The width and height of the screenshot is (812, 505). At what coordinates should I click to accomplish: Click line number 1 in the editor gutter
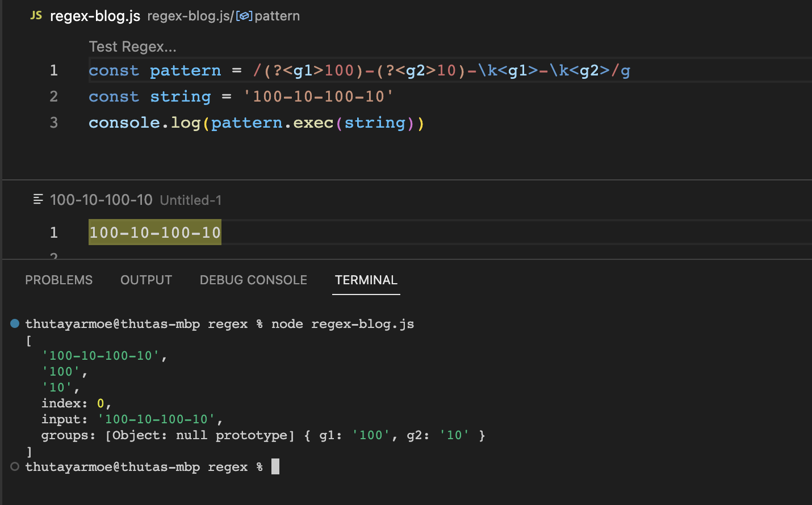click(53, 70)
